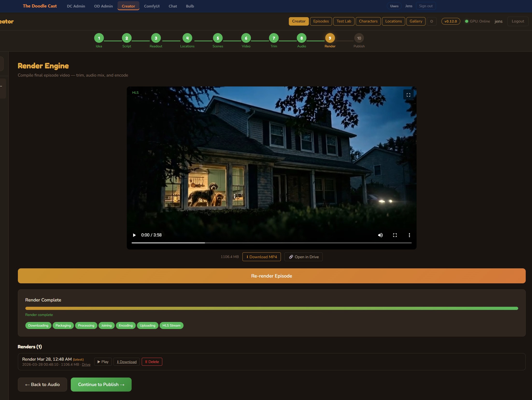Open the render's Drive link

pyautogui.click(x=86, y=365)
